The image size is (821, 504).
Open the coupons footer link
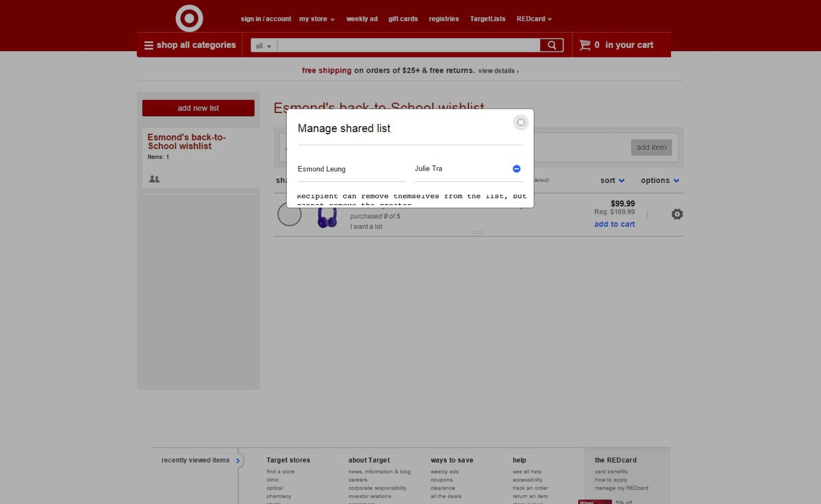(x=441, y=480)
